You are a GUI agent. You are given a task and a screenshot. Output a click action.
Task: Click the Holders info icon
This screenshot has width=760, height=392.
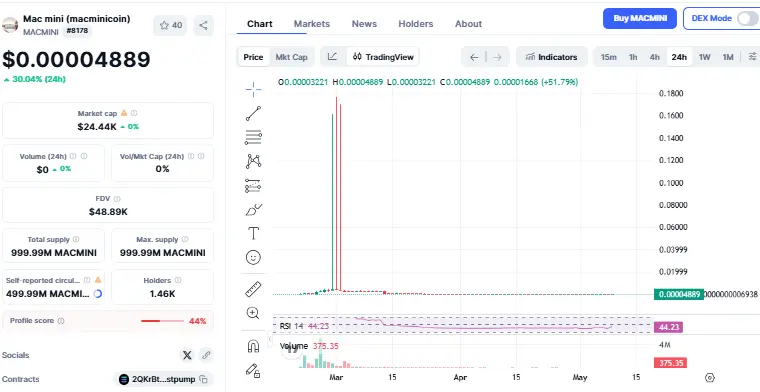click(178, 280)
